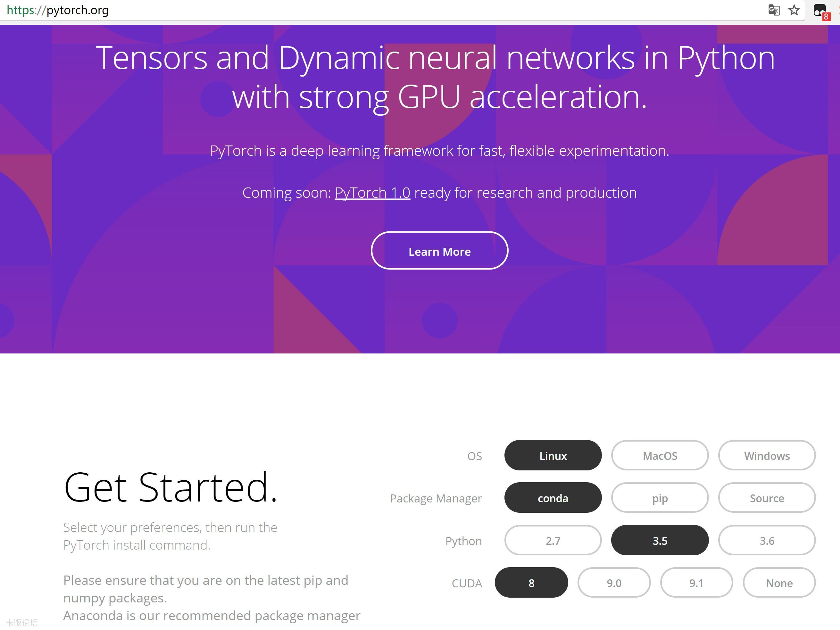
Task: Select Windows OS option
Action: click(767, 455)
